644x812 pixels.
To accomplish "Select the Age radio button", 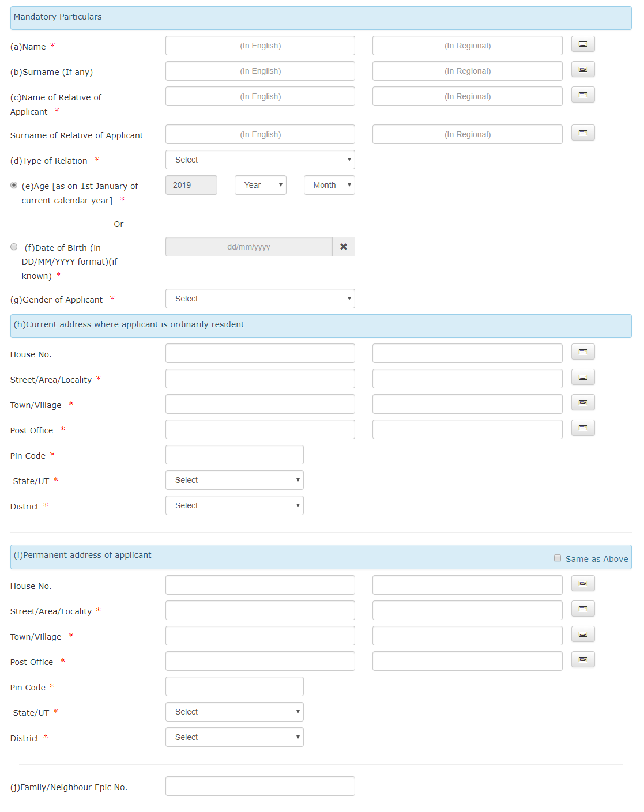I will (13, 184).
